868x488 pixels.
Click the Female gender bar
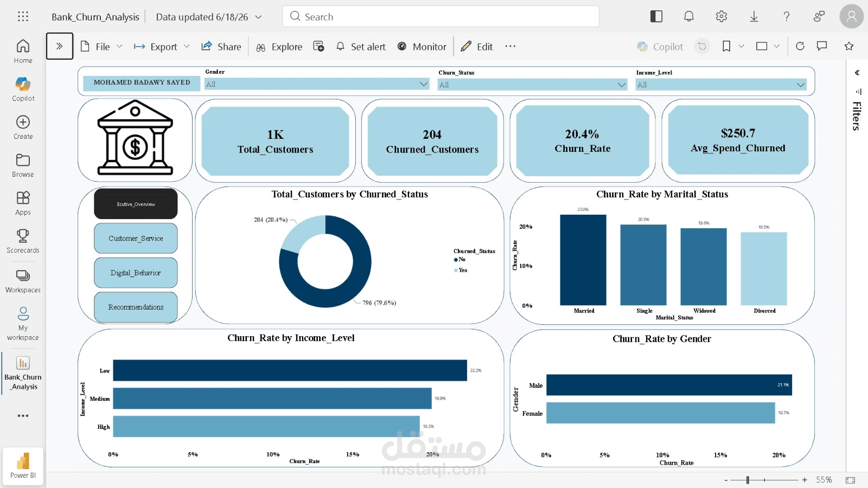click(x=661, y=413)
